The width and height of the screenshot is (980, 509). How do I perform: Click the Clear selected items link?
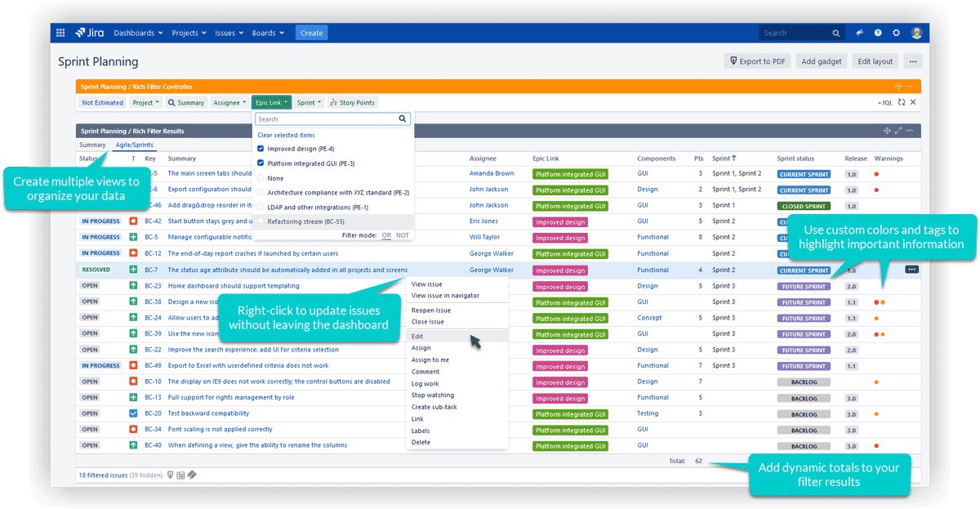(286, 135)
